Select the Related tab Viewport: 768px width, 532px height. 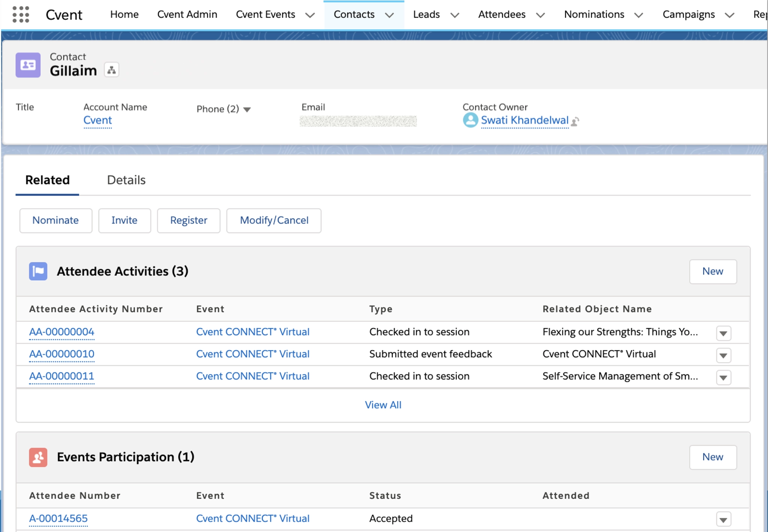(47, 180)
